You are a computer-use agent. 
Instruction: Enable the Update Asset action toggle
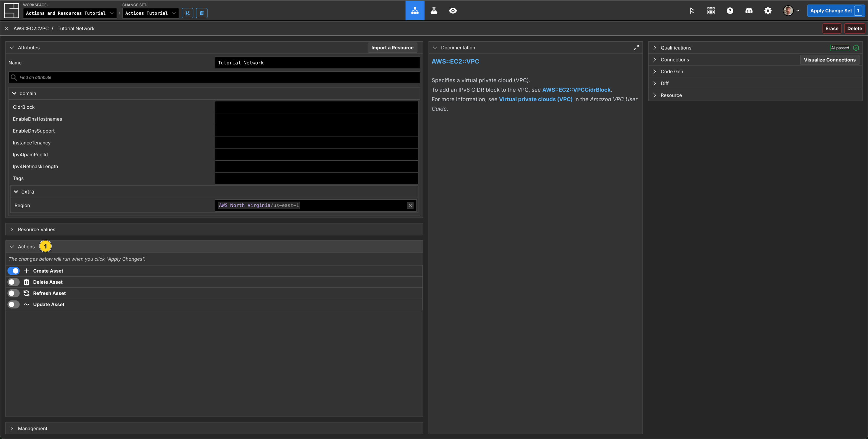[x=14, y=304]
